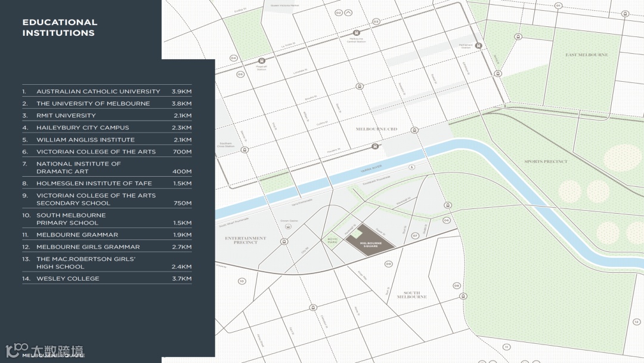Click the 'East Melbourne' map label
This screenshot has height=363, width=644.
(x=587, y=55)
